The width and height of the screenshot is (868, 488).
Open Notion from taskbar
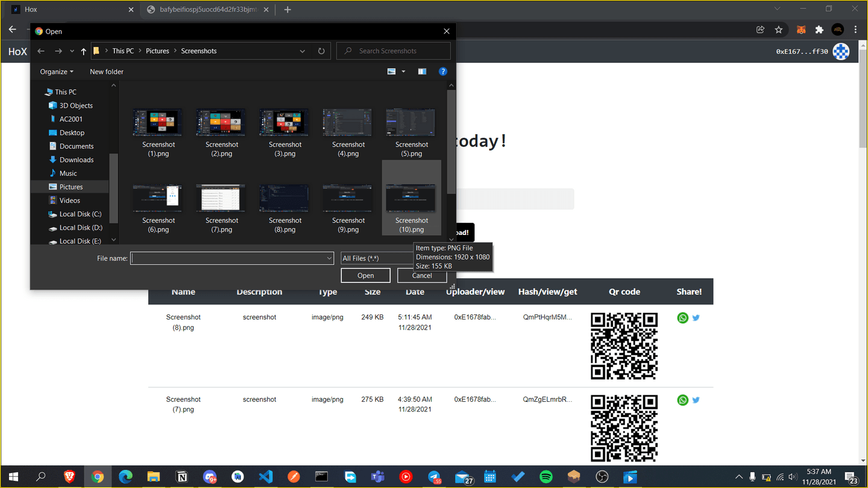point(181,477)
